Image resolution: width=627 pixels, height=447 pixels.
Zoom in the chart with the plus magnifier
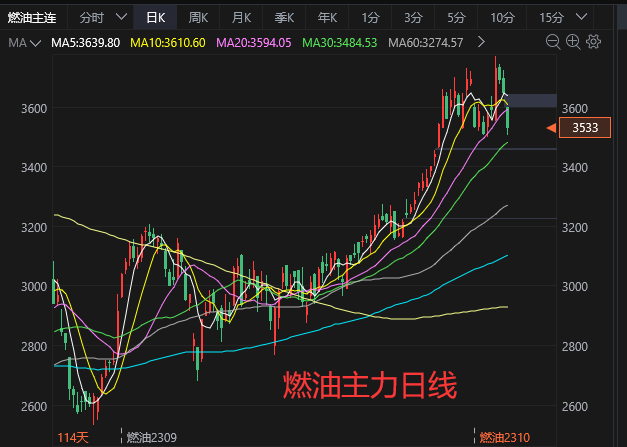[x=573, y=42]
